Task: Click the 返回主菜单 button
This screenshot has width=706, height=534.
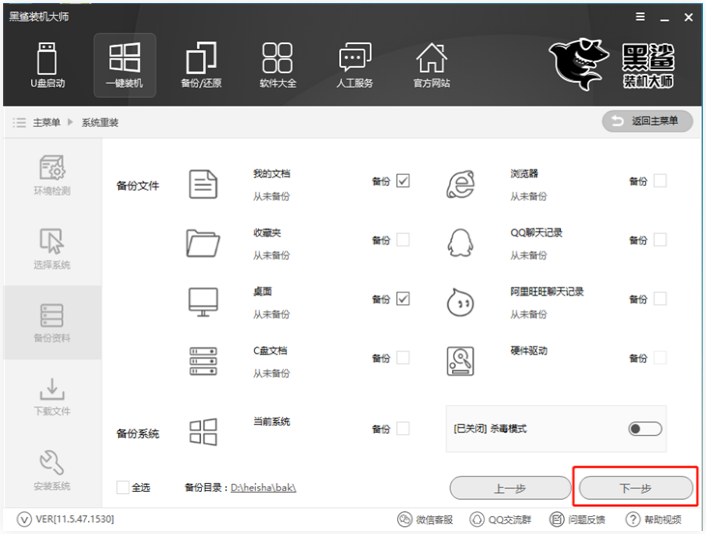Action: pos(647,121)
